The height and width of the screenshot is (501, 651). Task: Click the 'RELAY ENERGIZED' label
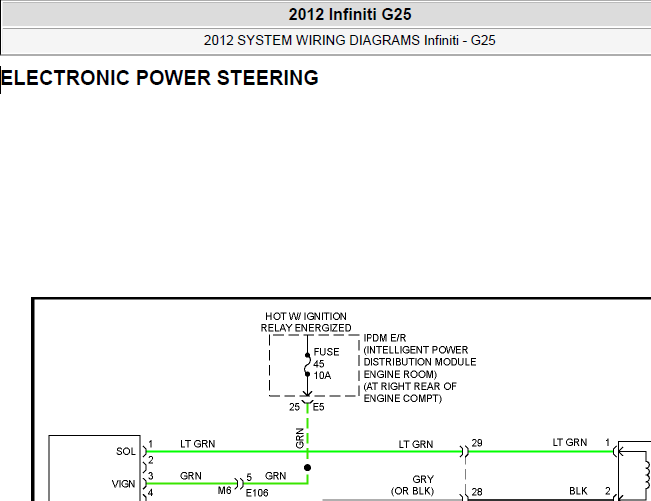[x=306, y=328]
